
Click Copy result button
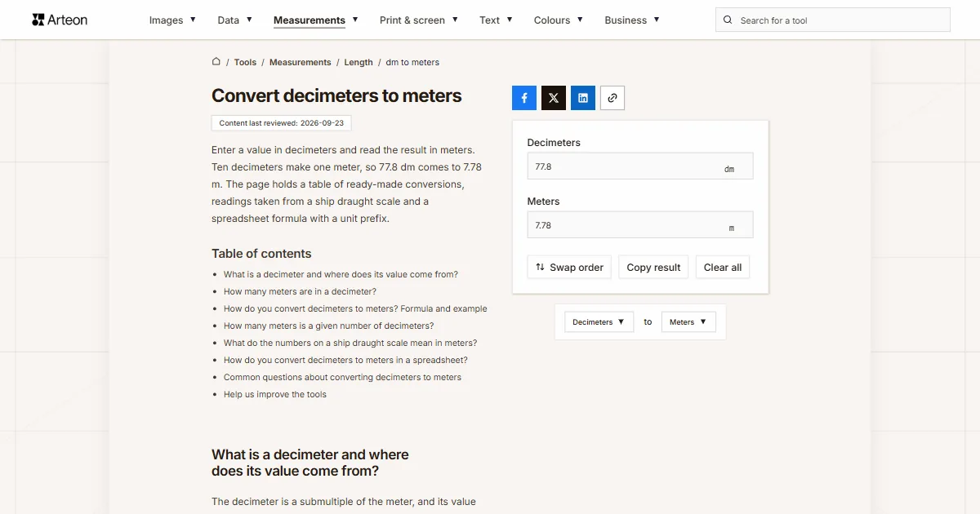(x=653, y=268)
